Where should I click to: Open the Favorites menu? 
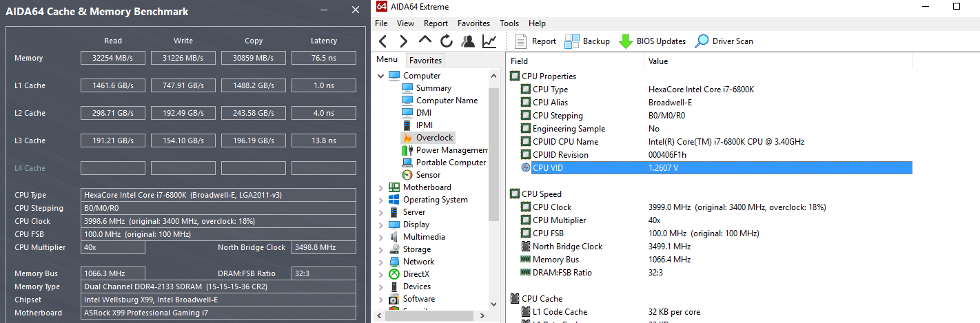tap(474, 23)
